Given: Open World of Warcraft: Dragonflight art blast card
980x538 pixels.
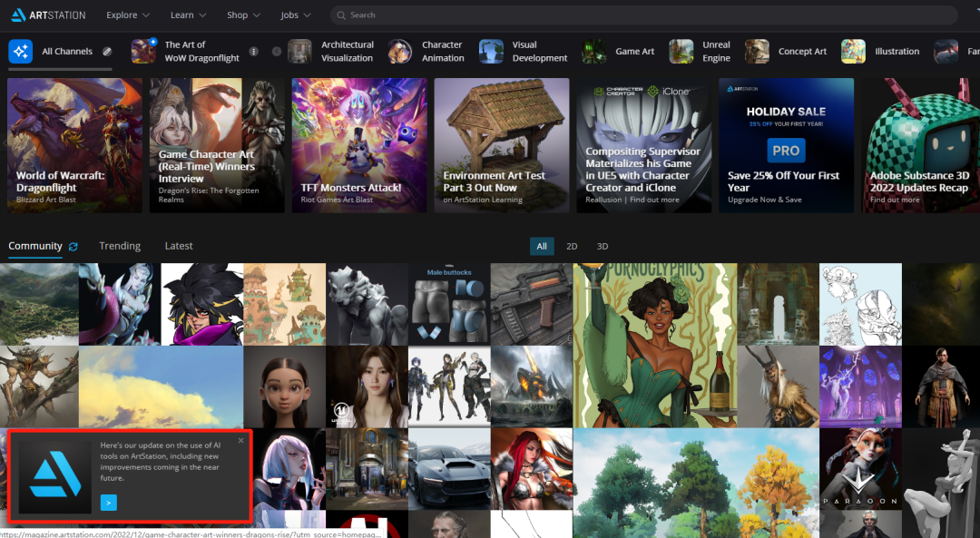Looking at the screenshot, I should coord(75,145).
